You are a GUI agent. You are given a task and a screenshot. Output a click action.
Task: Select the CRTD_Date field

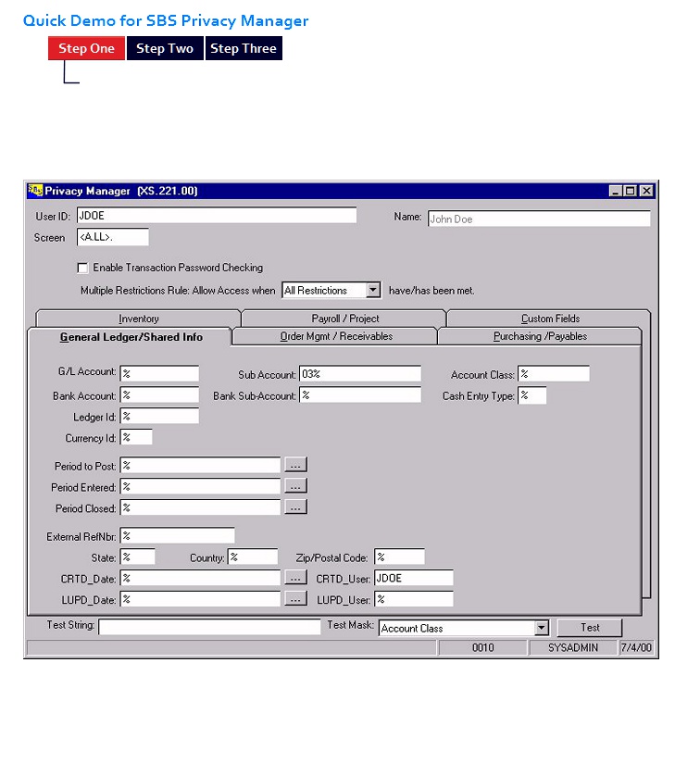click(200, 578)
